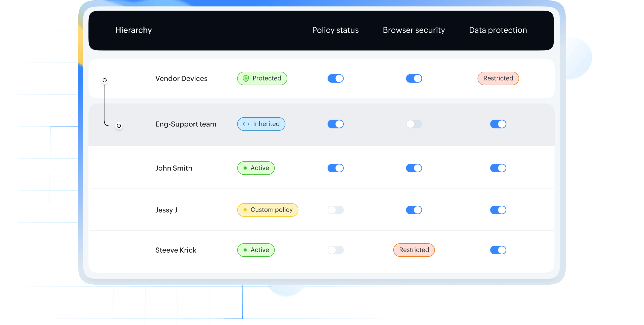This screenshot has height=325, width=644.
Task: Toggle Eng-Support team data protection switch
Action: pos(498,124)
